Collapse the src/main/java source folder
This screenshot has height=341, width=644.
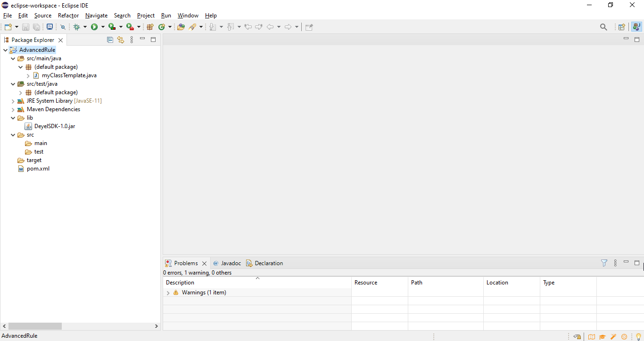[13, 58]
